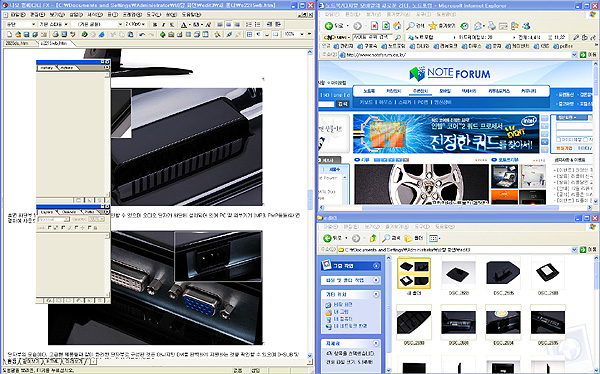Click the Note Forum search text field
The width and height of the screenshot is (600, 374).
click(326, 104)
